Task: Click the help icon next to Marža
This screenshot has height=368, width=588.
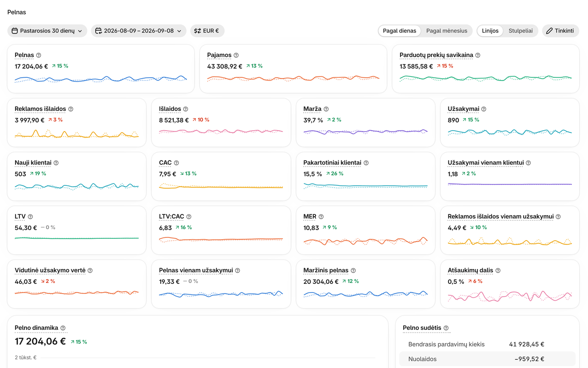Action: point(326,109)
